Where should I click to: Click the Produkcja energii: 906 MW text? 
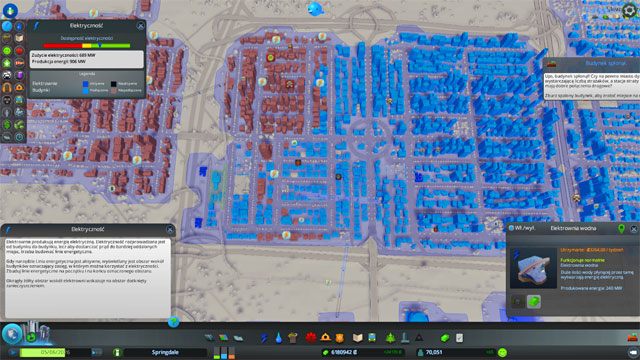pyautogui.click(x=58, y=62)
